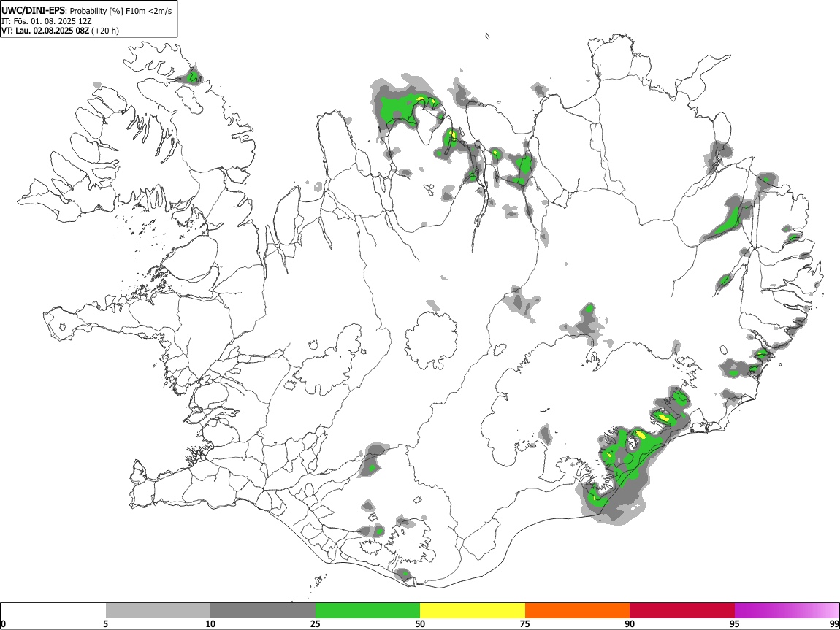Click the green 25-50% legend swatch

(x=367, y=610)
